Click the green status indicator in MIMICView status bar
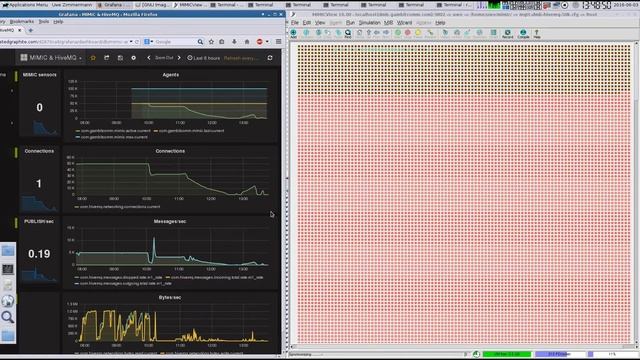640x360 pixels. [507, 354]
